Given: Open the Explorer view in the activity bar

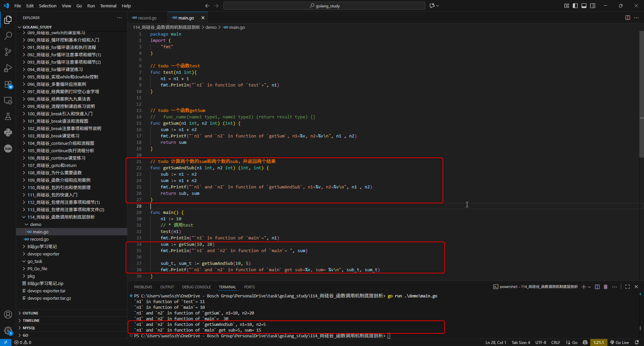Looking at the screenshot, I should click(x=8, y=20).
